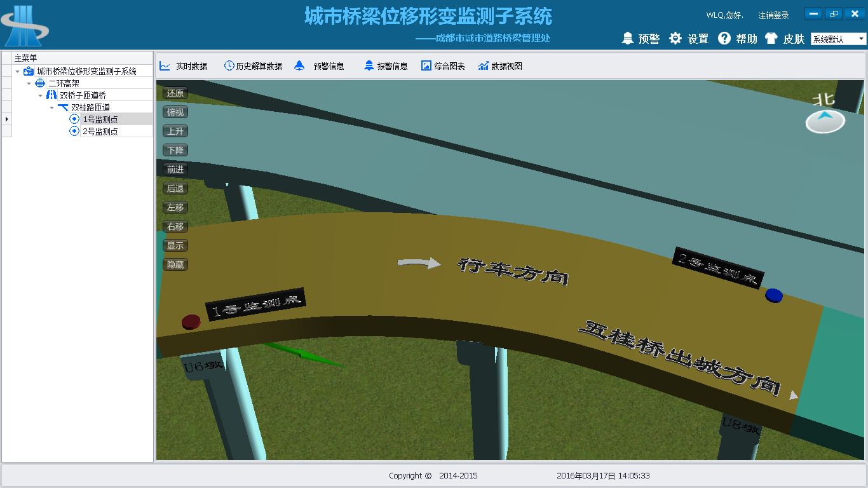Click the picture icon for 综合图表
This screenshot has width=868, height=488.
click(426, 65)
